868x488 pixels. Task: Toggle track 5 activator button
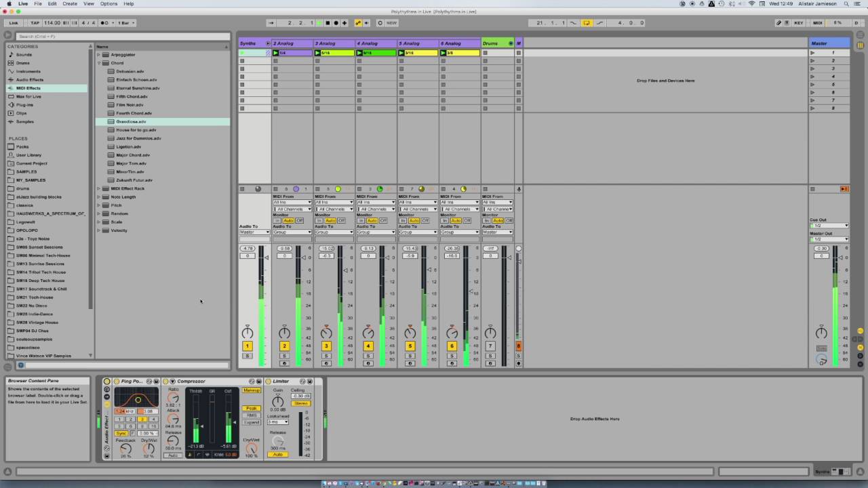pyautogui.click(x=410, y=346)
